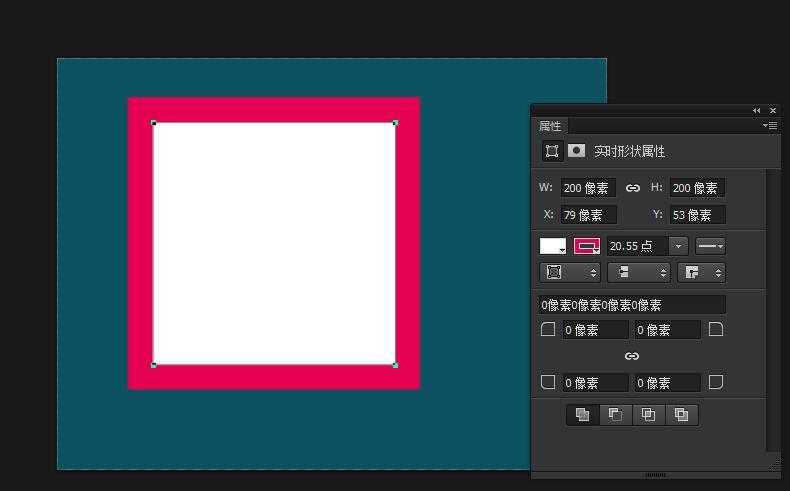Image resolution: width=790 pixels, height=491 pixels.
Task: Click the live shape properties icon
Action: click(x=551, y=151)
